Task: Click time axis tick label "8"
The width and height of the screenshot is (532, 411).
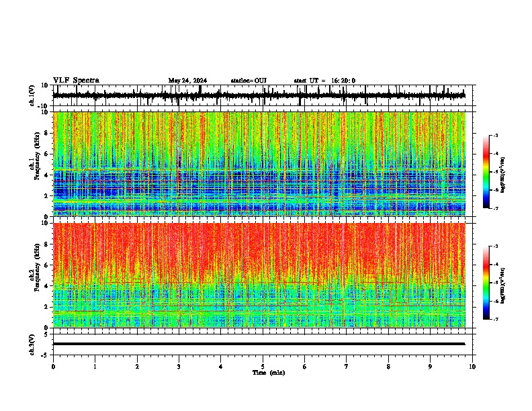Action: point(388,367)
